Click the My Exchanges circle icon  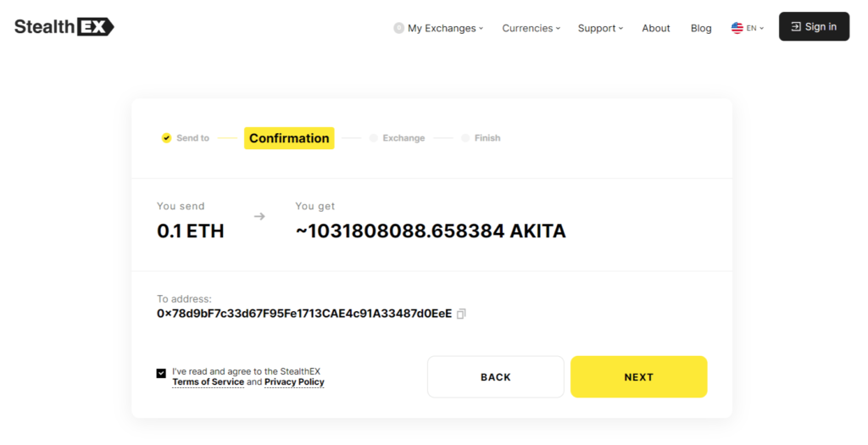(x=398, y=28)
